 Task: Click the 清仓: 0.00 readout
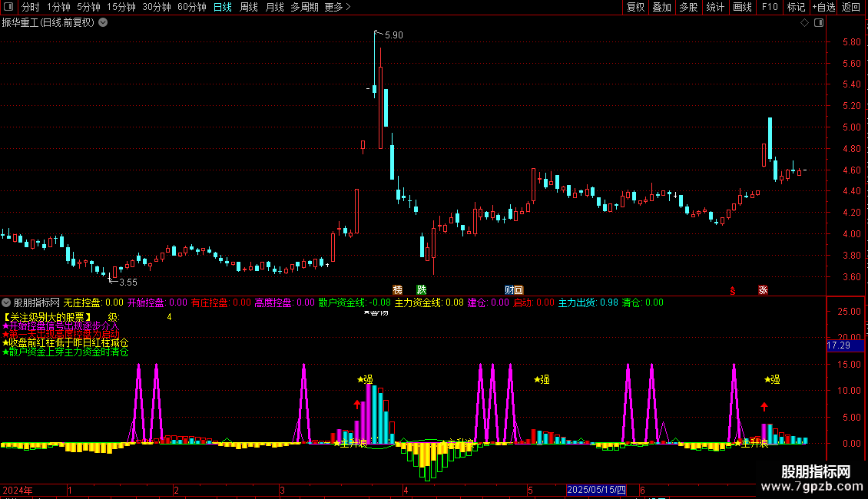(642, 302)
